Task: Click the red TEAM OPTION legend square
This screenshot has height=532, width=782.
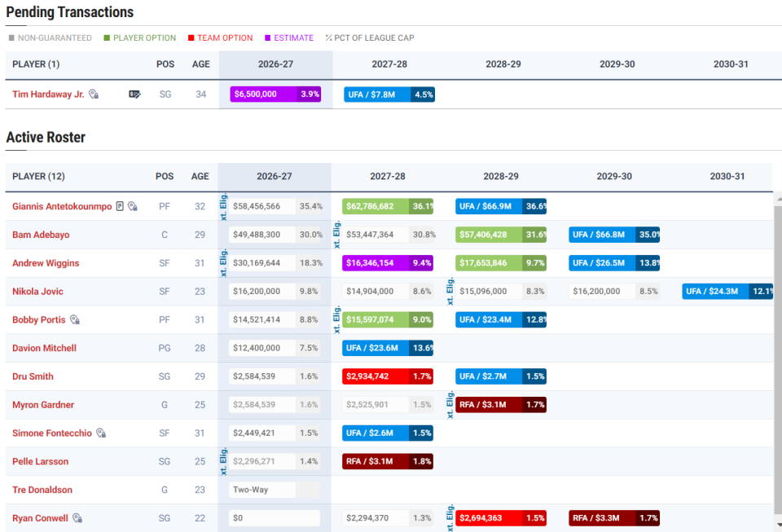Action: tap(191, 38)
